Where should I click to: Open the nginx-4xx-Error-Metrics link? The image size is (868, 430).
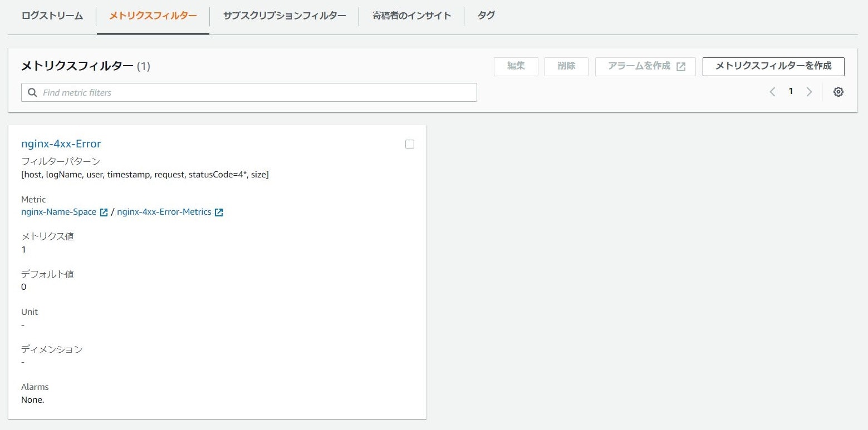click(164, 212)
